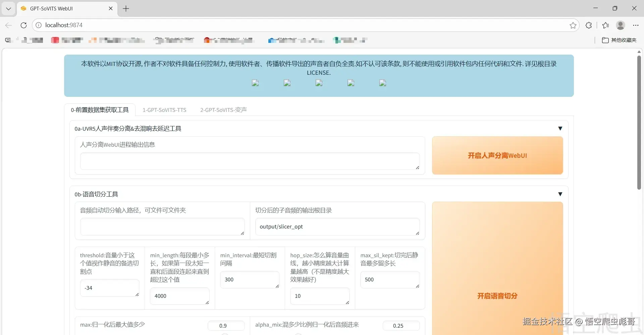Click the alpha_mix value box 0.25
The width and height of the screenshot is (644, 335).
click(401, 326)
